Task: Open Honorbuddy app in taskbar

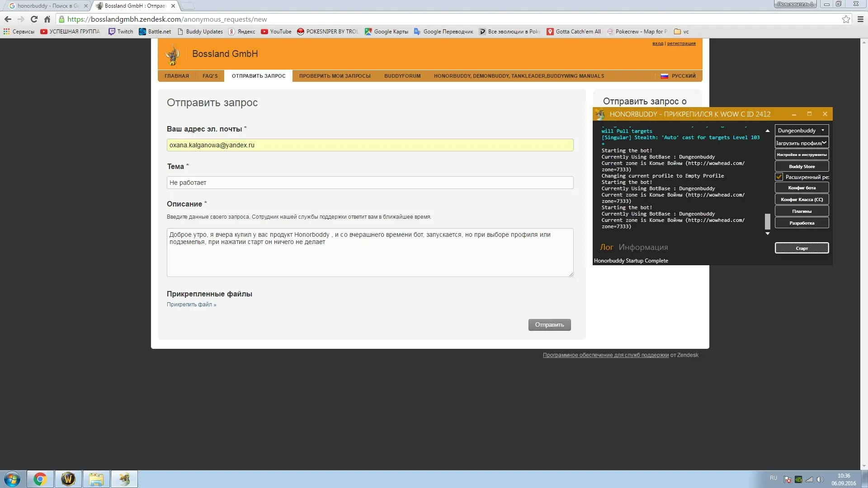Action: tap(124, 479)
